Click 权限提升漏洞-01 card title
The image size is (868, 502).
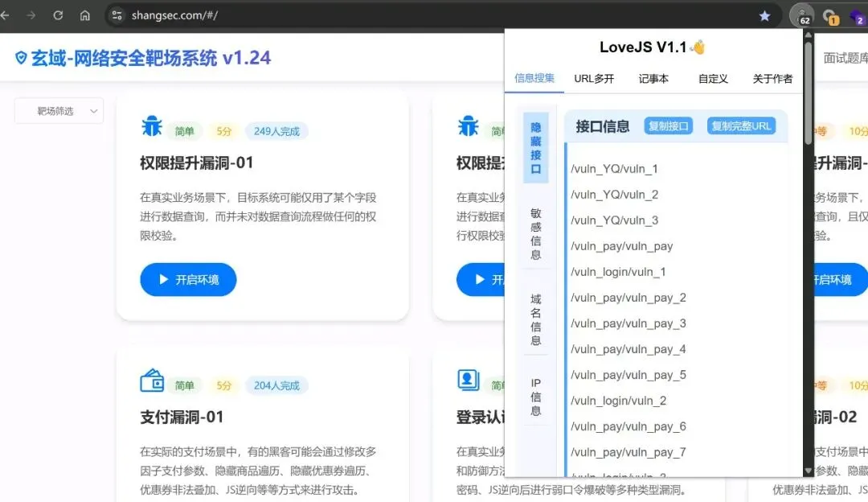pyautogui.click(x=197, y=163)
